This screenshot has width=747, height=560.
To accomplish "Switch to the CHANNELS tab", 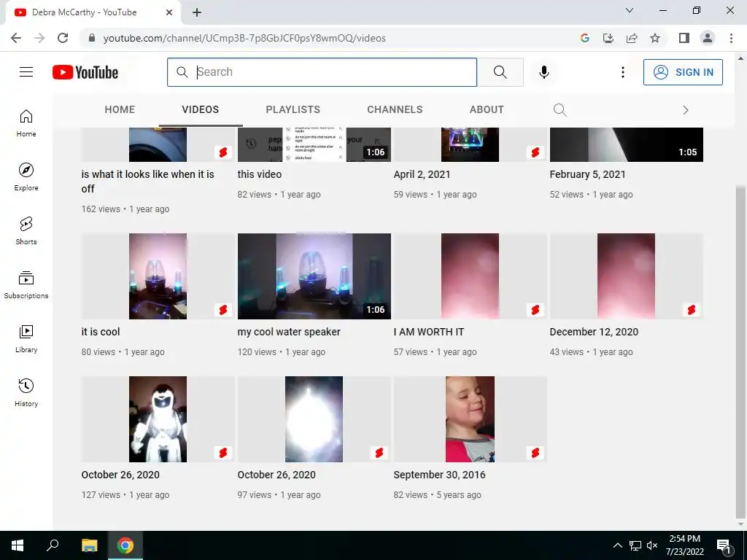I will [395, 109].
